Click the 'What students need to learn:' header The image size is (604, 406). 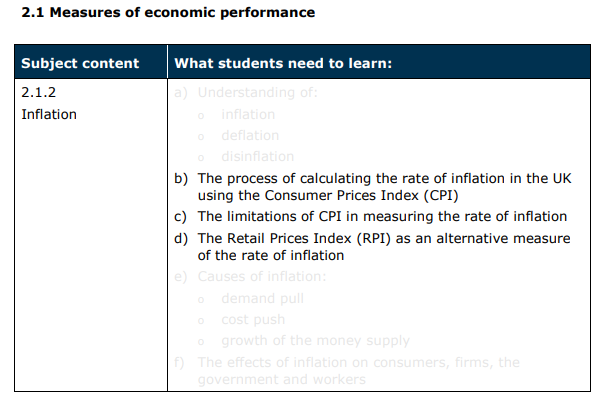click(x=283, y=63)
